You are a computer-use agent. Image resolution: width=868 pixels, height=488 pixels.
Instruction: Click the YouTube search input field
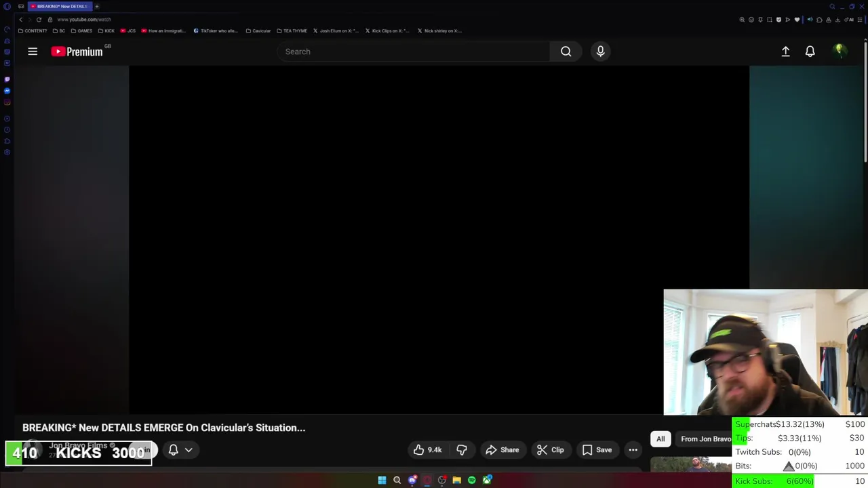[414, 52]
